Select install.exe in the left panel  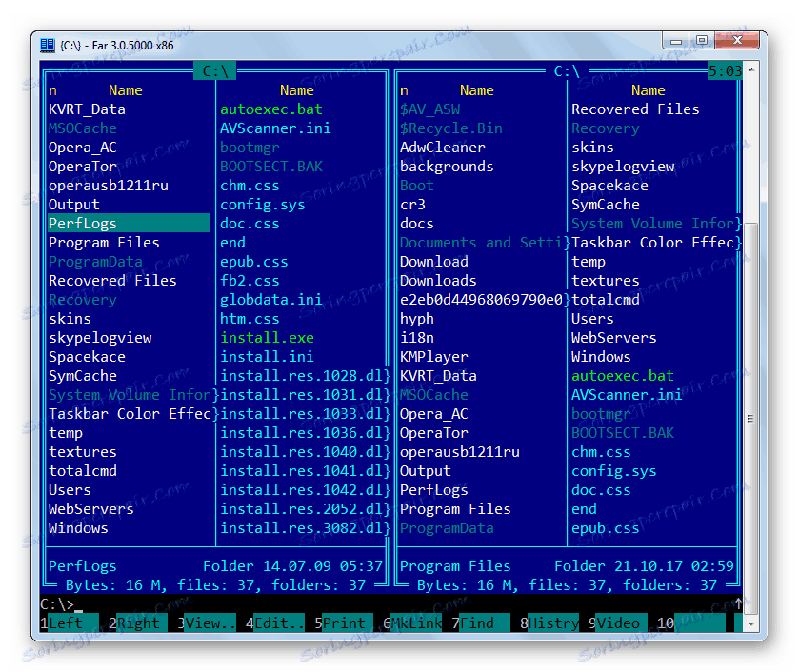[x=267, y=338]
